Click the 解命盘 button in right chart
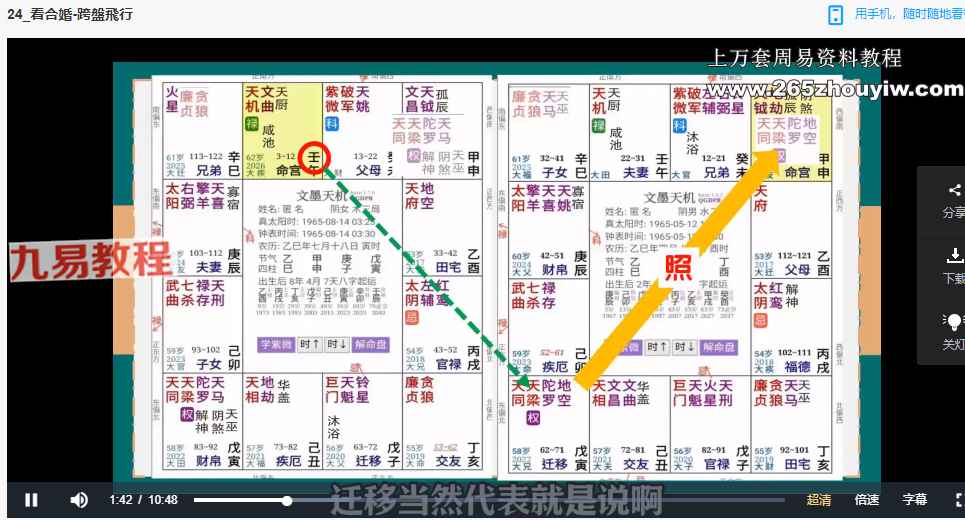965x520 pixels. tap(718, 347)
